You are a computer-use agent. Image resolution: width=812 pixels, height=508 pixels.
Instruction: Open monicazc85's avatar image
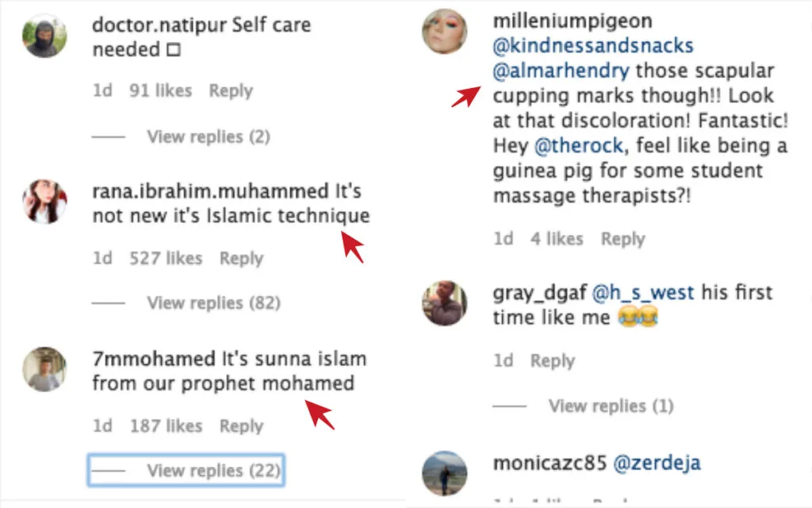tap(445, 473)
